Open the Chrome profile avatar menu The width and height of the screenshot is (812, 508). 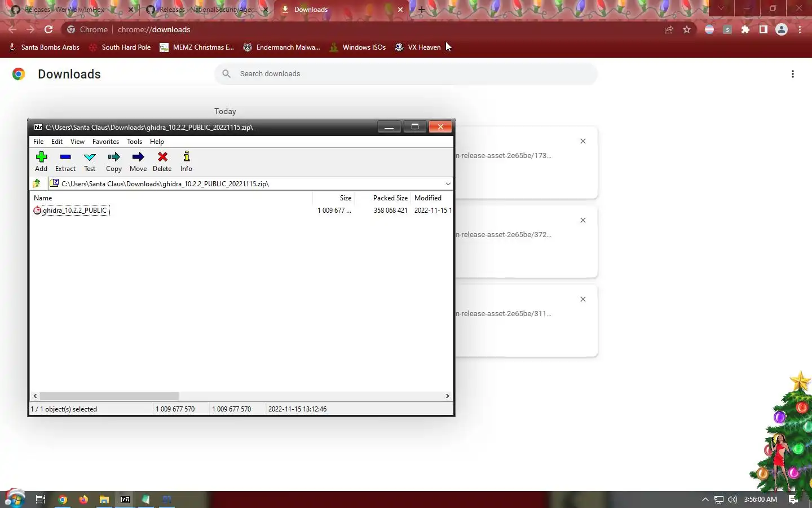pos(782,29)
